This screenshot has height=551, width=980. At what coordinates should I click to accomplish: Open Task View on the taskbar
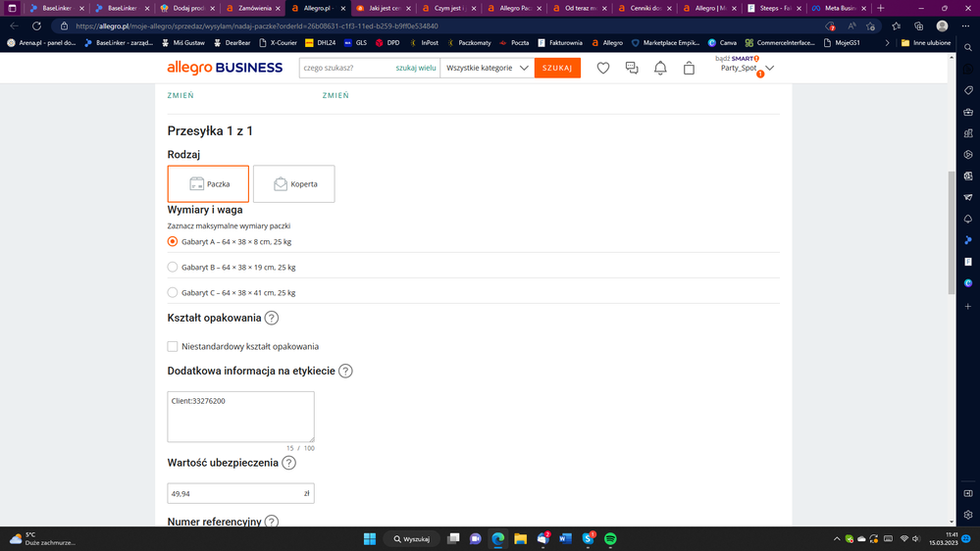click(453, 538)
